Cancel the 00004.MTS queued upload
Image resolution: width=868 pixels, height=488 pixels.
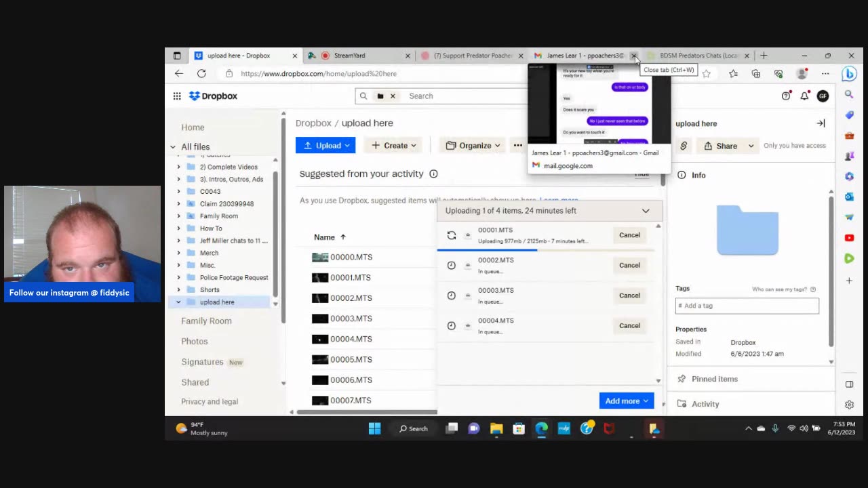click(629, 325)
